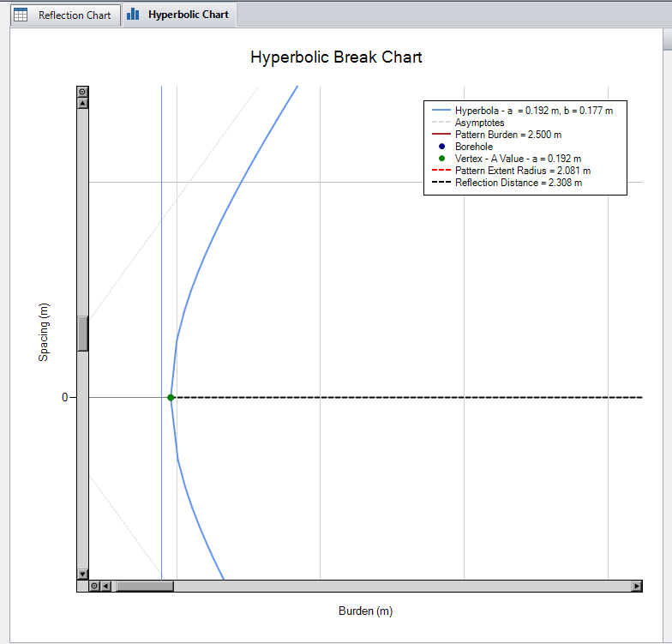This screenshot has width=672, height=644.
Task: Switch to the Reflection Chart tab
Action: [x=65, y=15]
